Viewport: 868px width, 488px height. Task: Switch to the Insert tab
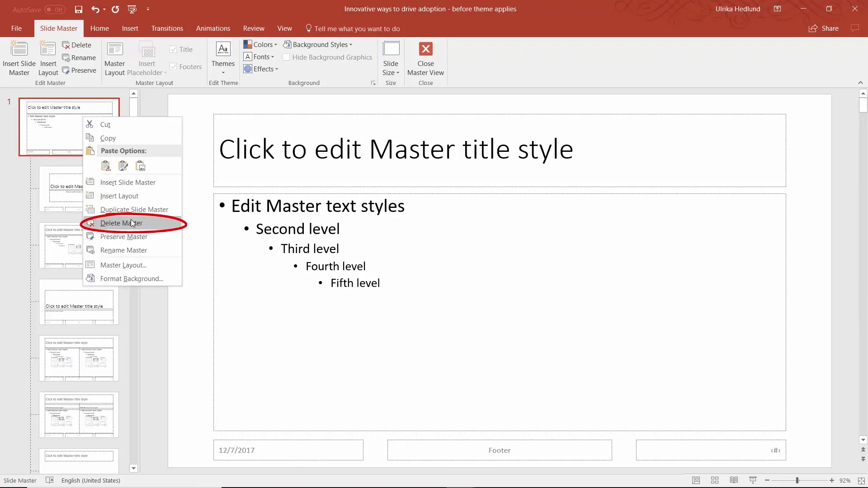pos(130,28)
